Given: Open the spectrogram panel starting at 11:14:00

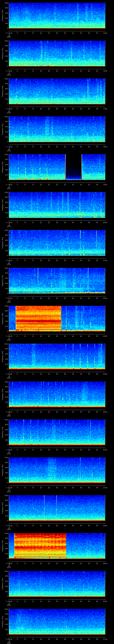Looking at the screenshot, I should tap(57, 16).
